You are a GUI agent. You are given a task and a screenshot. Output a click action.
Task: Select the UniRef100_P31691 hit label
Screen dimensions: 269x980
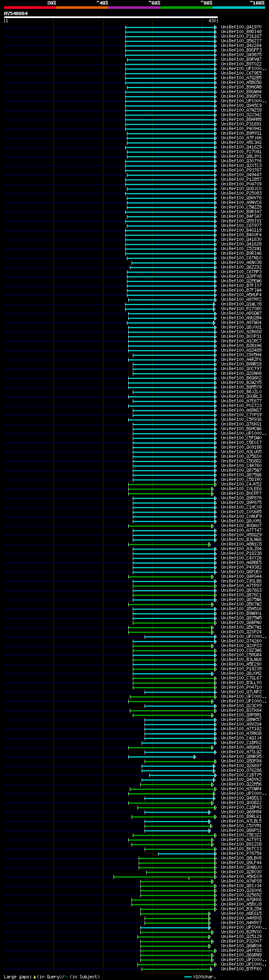(241, 124)
